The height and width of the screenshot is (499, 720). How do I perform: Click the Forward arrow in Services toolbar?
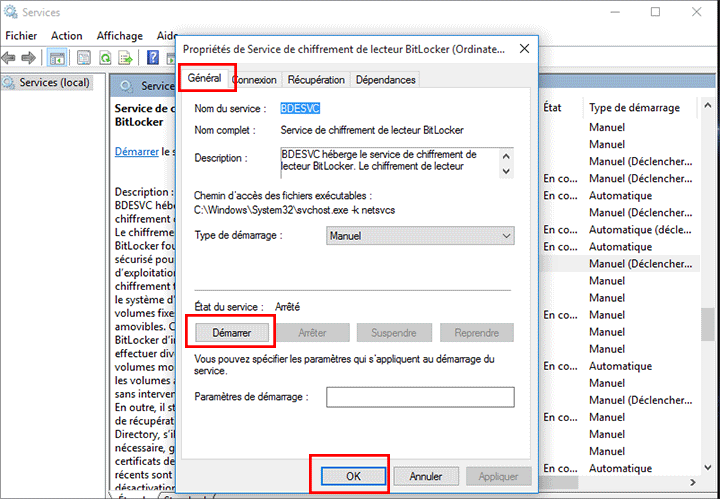tap(28, 58)
